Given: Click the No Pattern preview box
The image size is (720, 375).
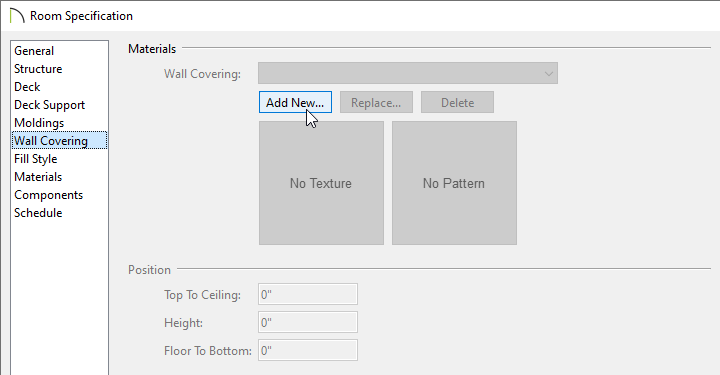Looking at the screenshot, I should tap(455, 183).
